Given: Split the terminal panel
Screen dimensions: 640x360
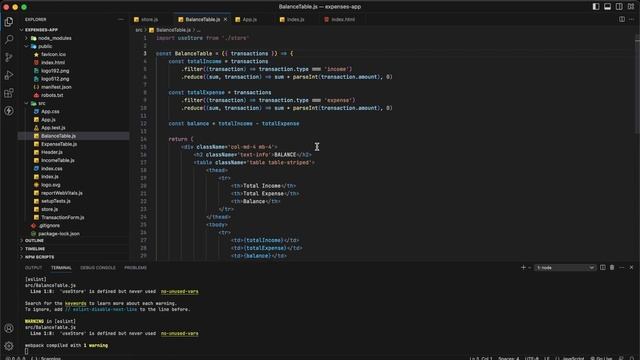Looking at the screenshot, I should tap(602, 267).
